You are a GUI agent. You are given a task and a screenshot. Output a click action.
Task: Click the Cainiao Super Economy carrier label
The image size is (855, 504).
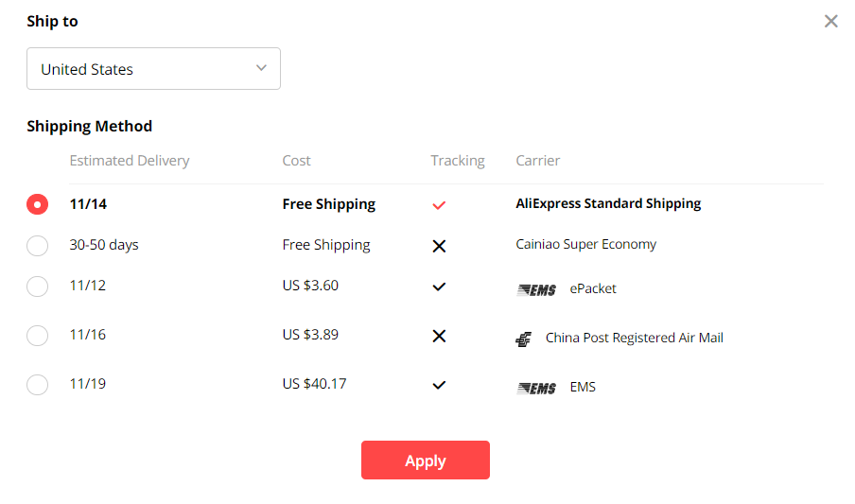pos(585,244)
